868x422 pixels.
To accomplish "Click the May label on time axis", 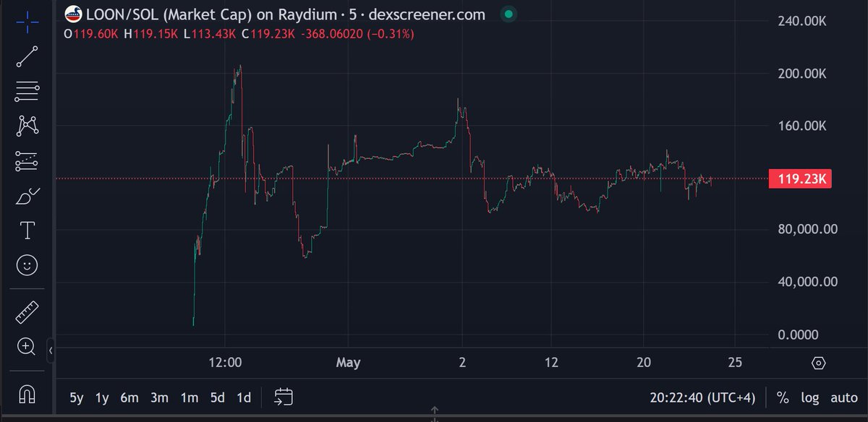I will tap(348, 362).
